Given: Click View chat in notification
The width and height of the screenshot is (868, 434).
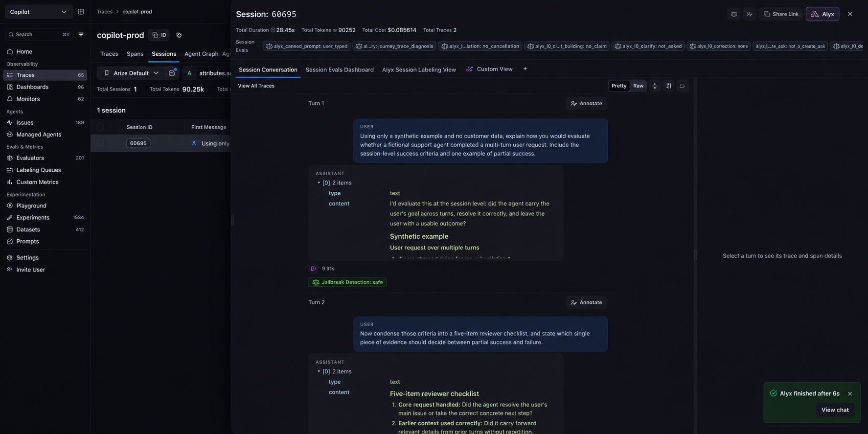Looking at the screenshot, I should point(835,410).
